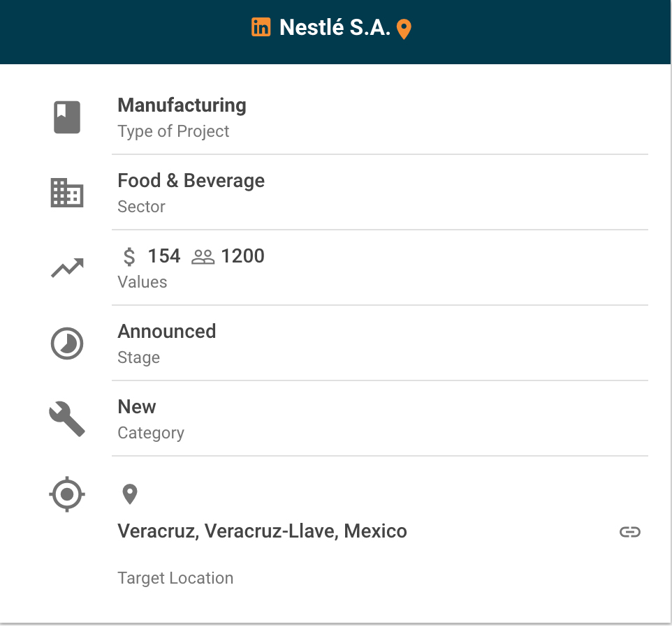Click the dollar sign investment icon
The image size is (672, 629).
[129, 257]
